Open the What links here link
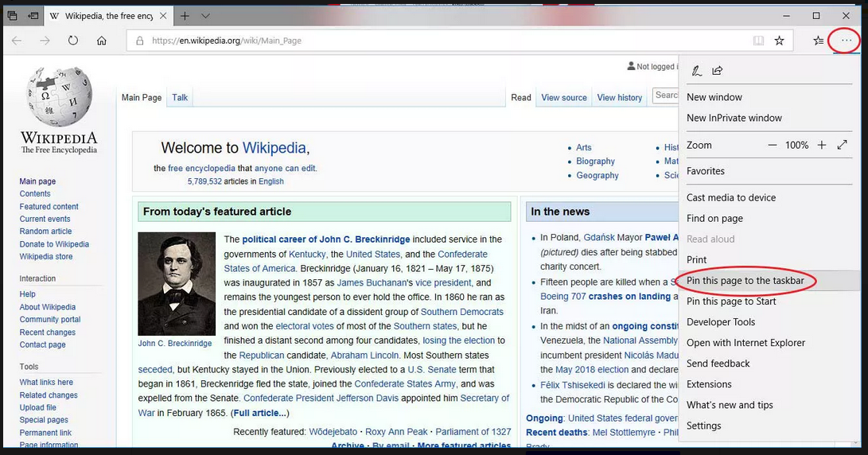Screen dimensions: 868x455 click(46, 383)
